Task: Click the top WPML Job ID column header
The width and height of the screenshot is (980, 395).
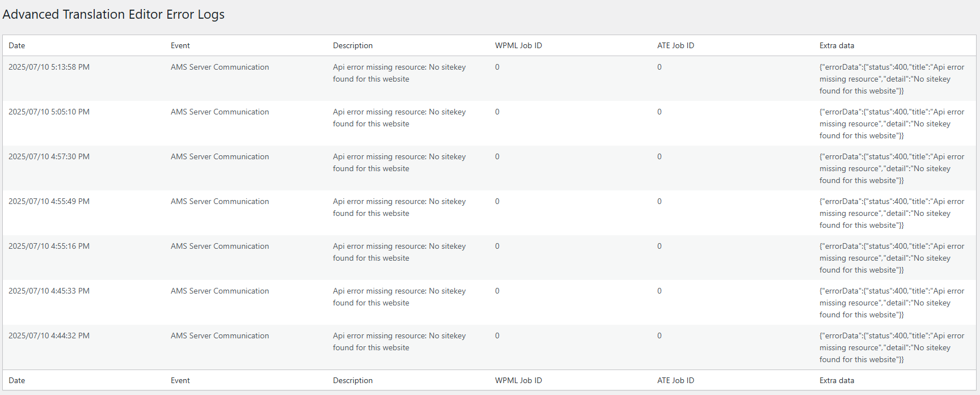Action: 518,45
